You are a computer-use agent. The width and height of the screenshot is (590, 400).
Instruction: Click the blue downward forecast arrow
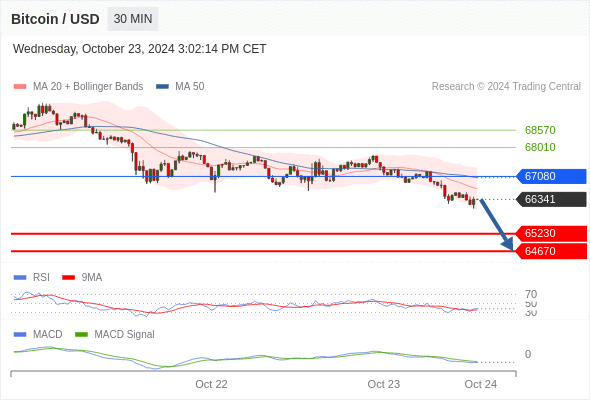click(497, 225)
